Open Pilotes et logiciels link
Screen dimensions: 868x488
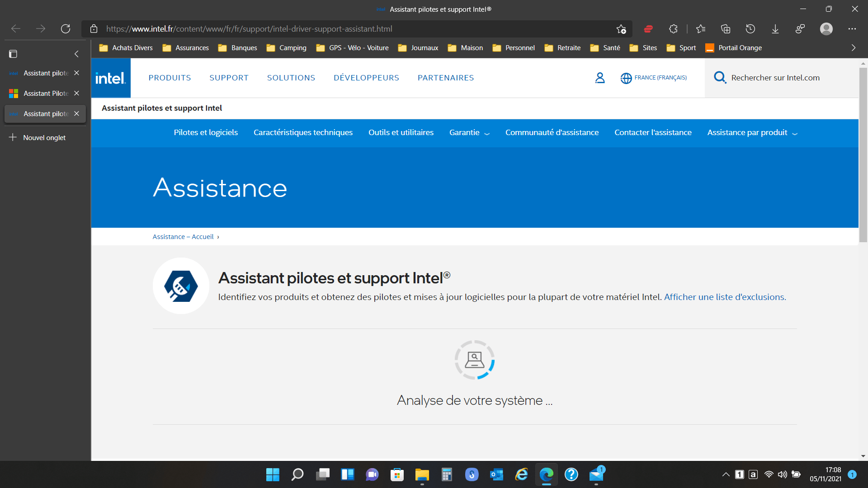[x=206, y=132]
